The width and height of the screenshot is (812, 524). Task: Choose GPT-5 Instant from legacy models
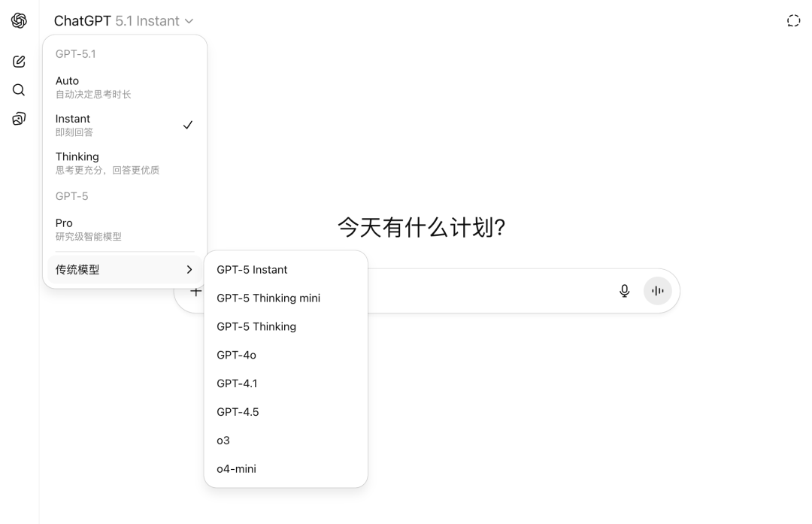286,270
